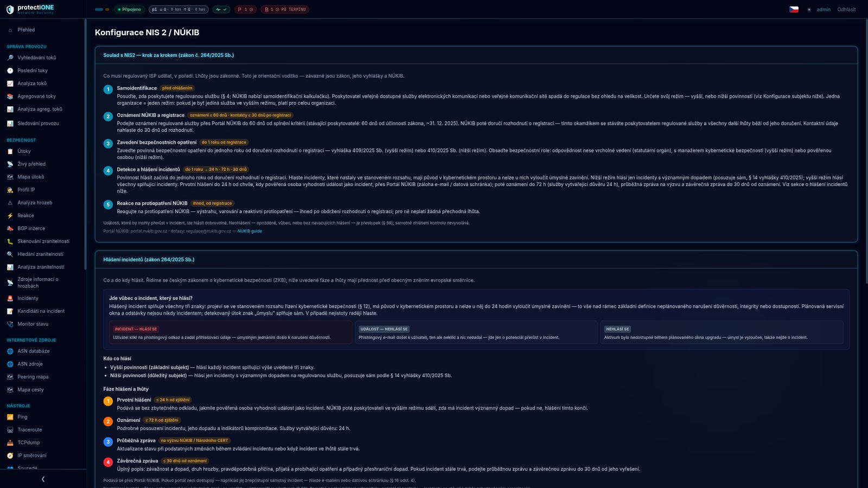Open the red PO TERMÍNU overdue badge
This screenshot has height=488, width=868.
tap(285, 10)
